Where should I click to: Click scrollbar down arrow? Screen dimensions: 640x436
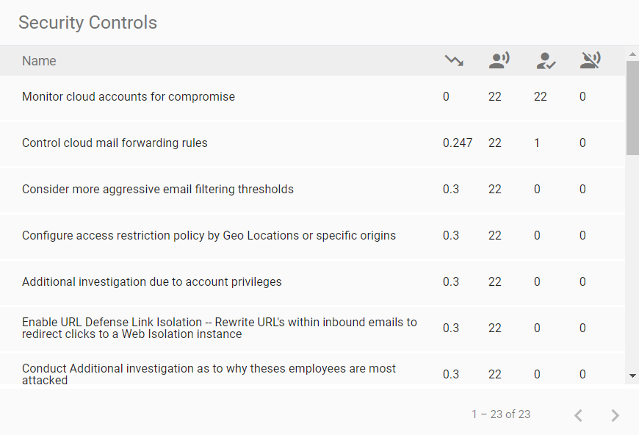click(x=633, y=376)
